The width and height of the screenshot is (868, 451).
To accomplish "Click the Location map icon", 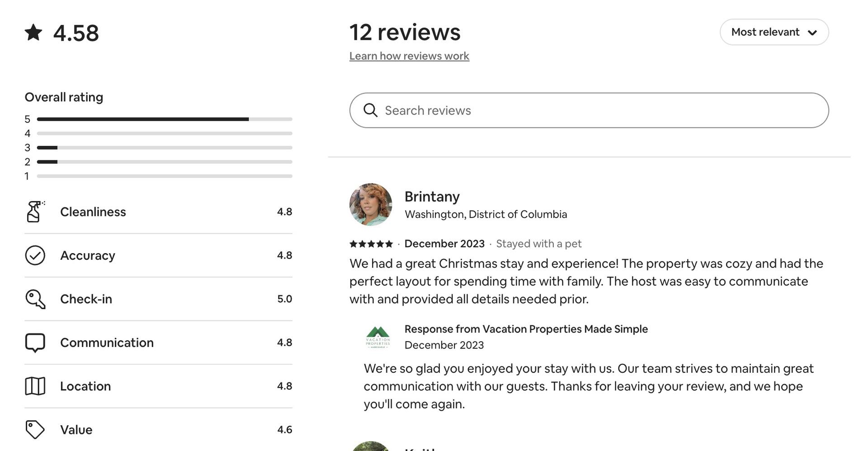I will pos(35,386).
